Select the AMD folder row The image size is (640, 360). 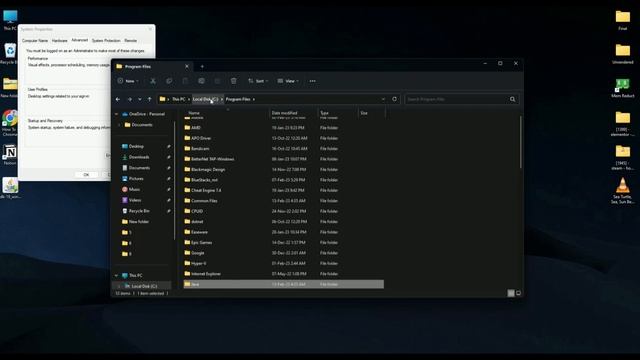tap(283, 128)
